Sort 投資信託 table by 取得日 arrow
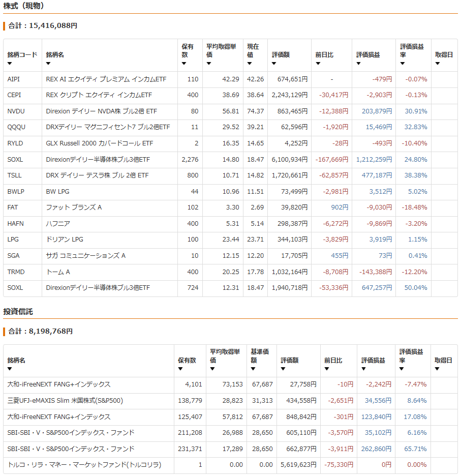 pos(437,369)
